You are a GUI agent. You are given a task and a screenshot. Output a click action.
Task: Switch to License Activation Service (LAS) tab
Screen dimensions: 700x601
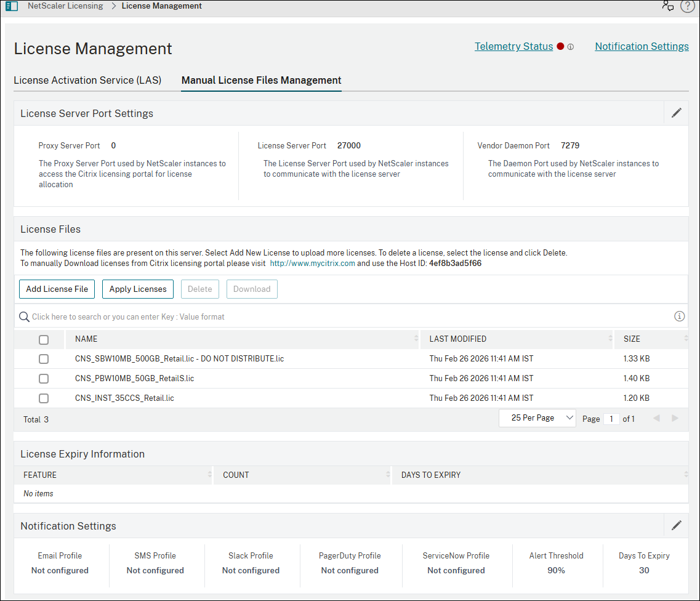click(87, 81)
